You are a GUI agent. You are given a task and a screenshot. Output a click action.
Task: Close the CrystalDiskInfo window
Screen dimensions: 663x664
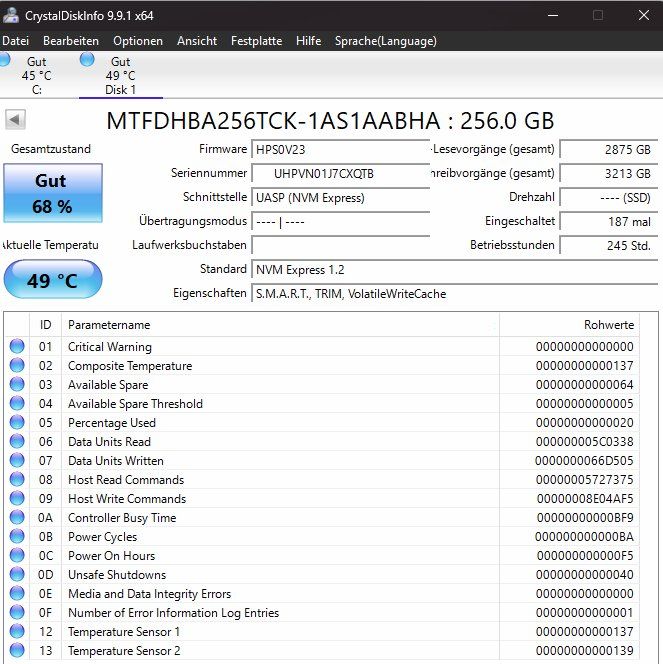click(x=644, y=15)
